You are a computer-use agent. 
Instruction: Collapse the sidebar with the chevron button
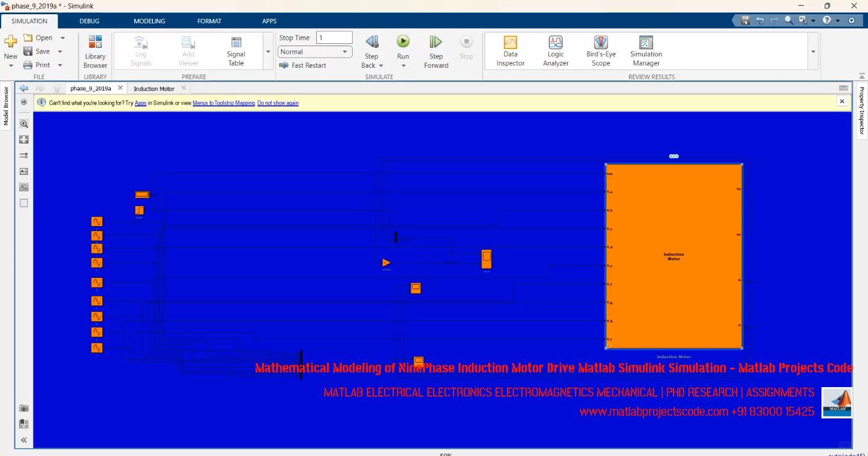click(x=23, y=439)
